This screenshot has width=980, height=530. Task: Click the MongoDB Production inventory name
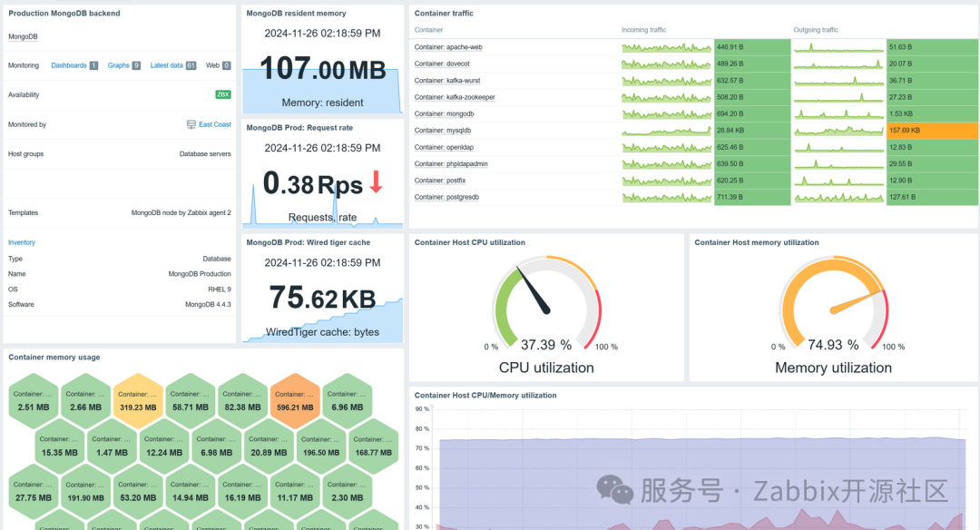click(x=200, y=274)
